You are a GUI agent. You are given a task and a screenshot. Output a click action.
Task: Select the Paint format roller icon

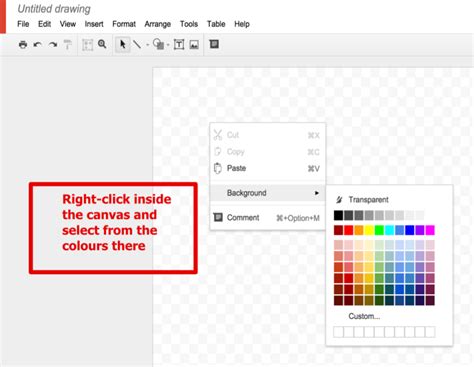point(68,44)
